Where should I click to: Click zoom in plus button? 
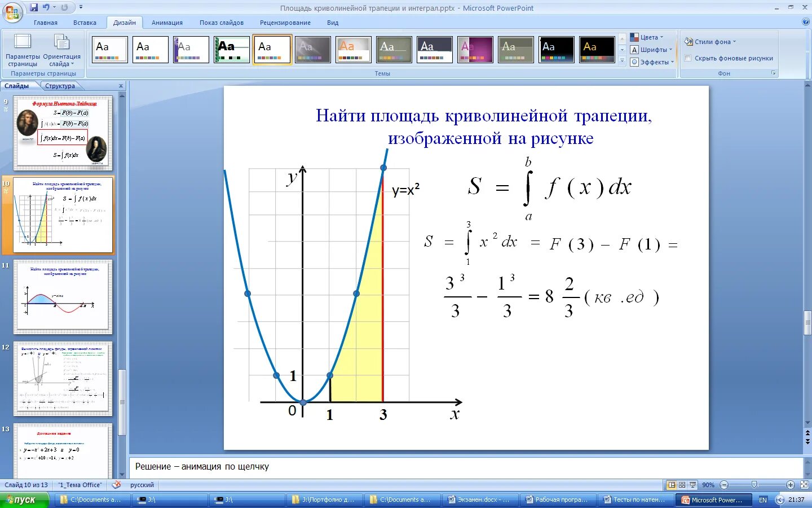tap(791, 485)
